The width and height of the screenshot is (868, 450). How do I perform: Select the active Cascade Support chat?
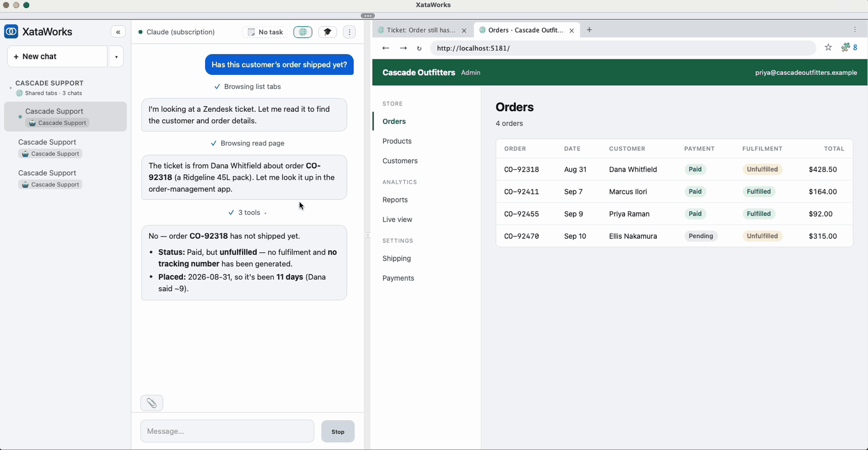[x=66, y=116]
